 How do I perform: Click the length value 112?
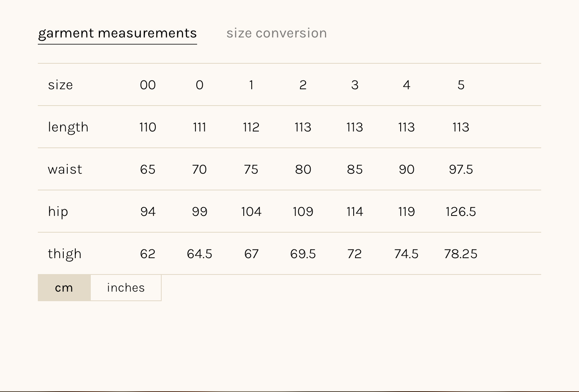(251, 127)
